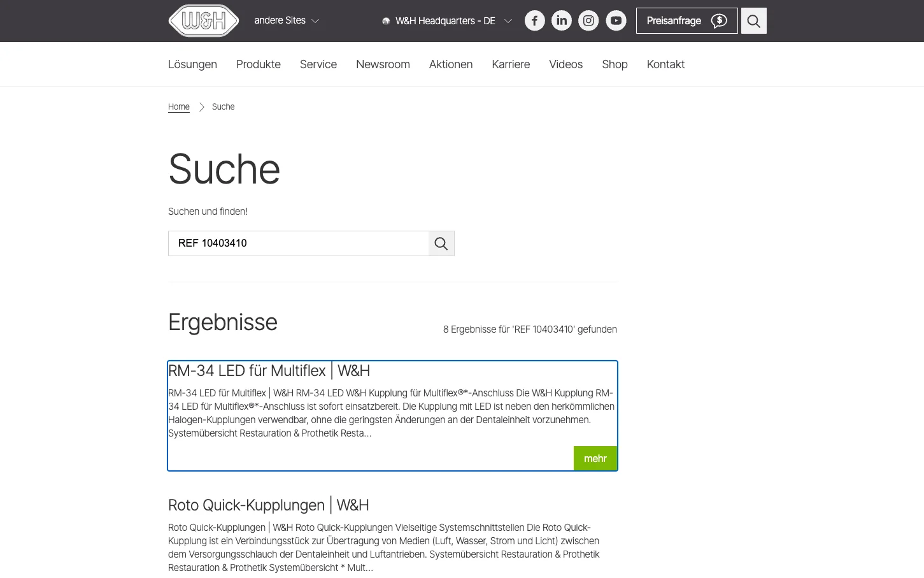Click the Preisanfrage button
924x578 pixels.
point(687,21)
